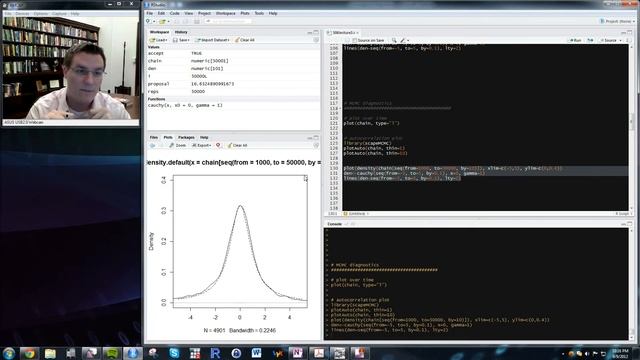Select the den variable row
The width and height of the screenshot is (640, 360).
pos(233,69)
